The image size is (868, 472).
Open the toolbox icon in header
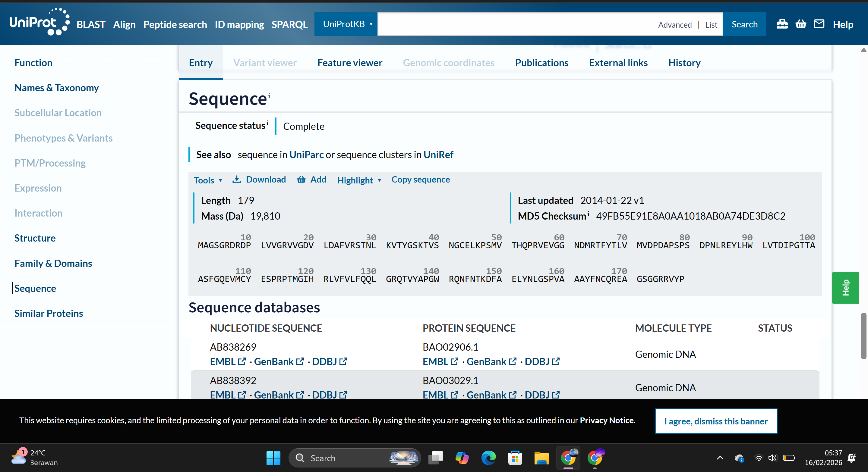782,24
